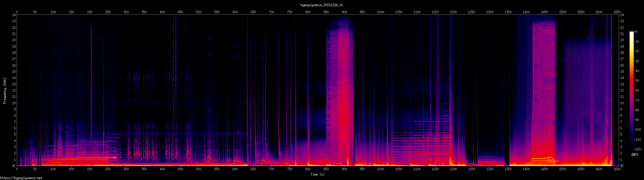
Task: Click the dBFS unit label under the color scale
Action: 635,155
